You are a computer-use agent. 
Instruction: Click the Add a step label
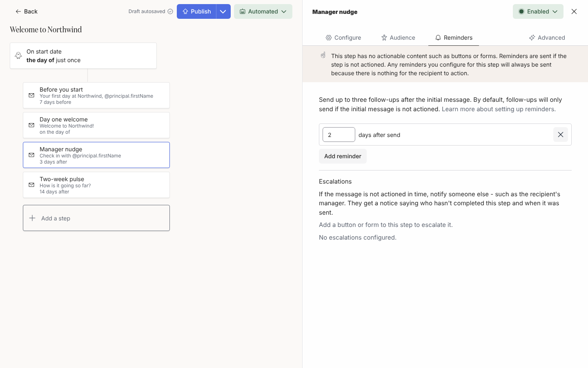56,218
